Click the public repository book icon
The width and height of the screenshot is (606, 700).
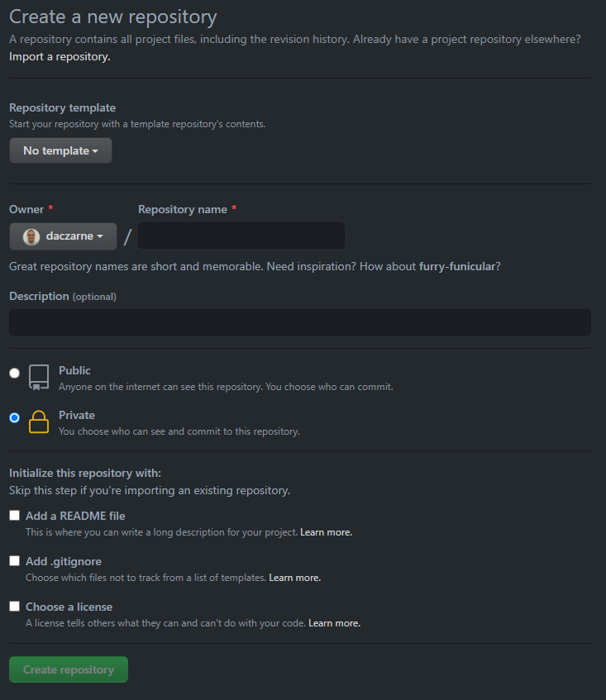coord(39,377)
